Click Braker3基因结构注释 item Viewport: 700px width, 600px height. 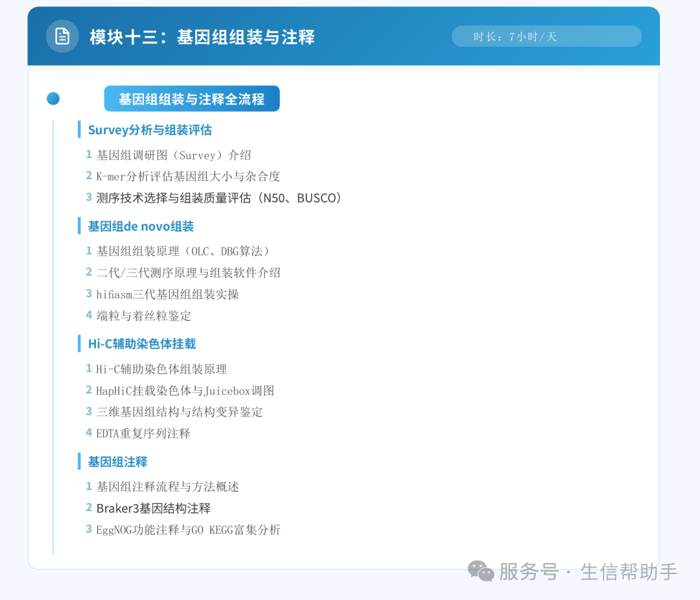pos(154,509)
